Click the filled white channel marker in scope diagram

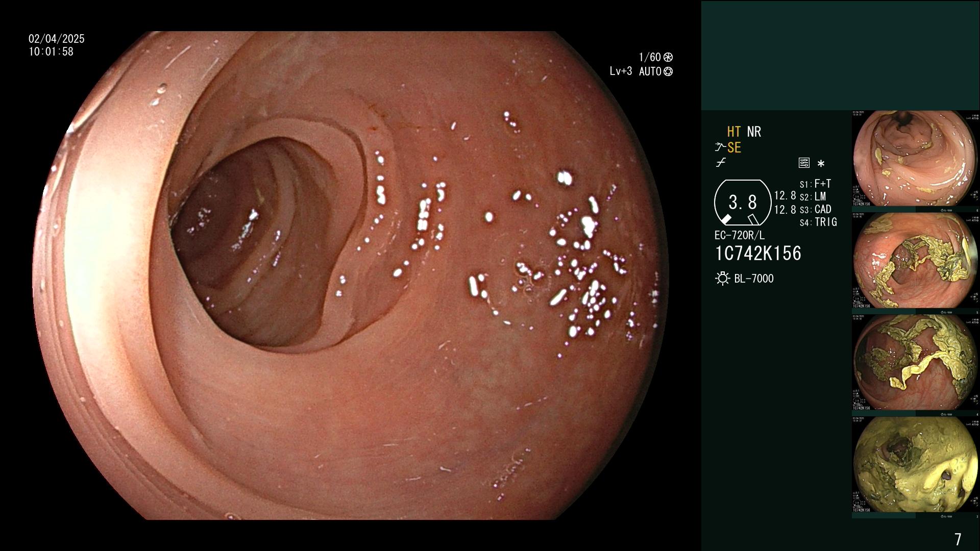(726, 219)
